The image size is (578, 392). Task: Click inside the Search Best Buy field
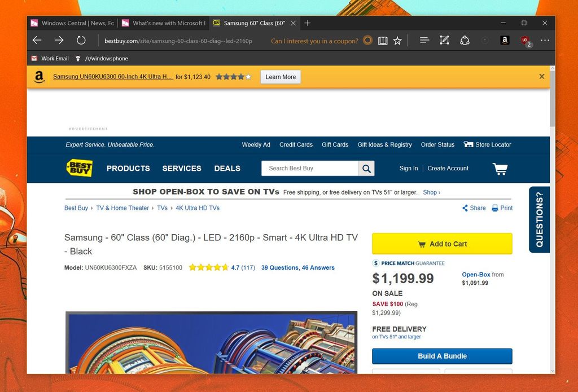click(x=310, y=168)
